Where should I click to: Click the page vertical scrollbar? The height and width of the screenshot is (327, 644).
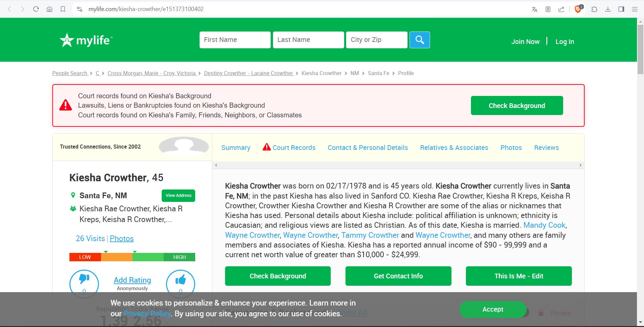click(640, 49)
